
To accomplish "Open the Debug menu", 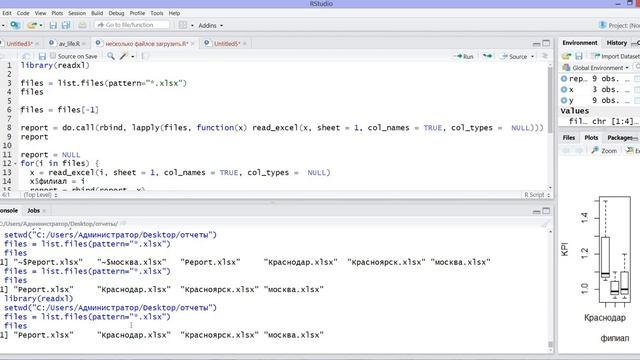I will pos(116,13).
